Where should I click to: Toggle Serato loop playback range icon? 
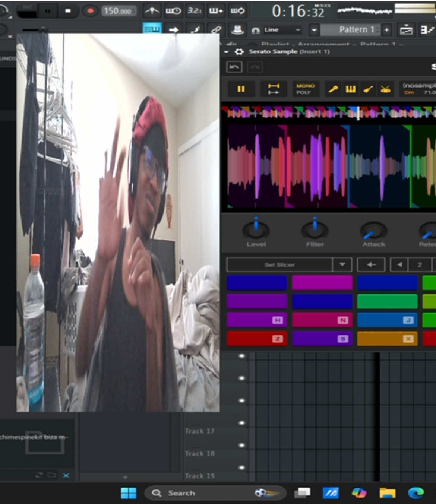[x=274, y=89]
